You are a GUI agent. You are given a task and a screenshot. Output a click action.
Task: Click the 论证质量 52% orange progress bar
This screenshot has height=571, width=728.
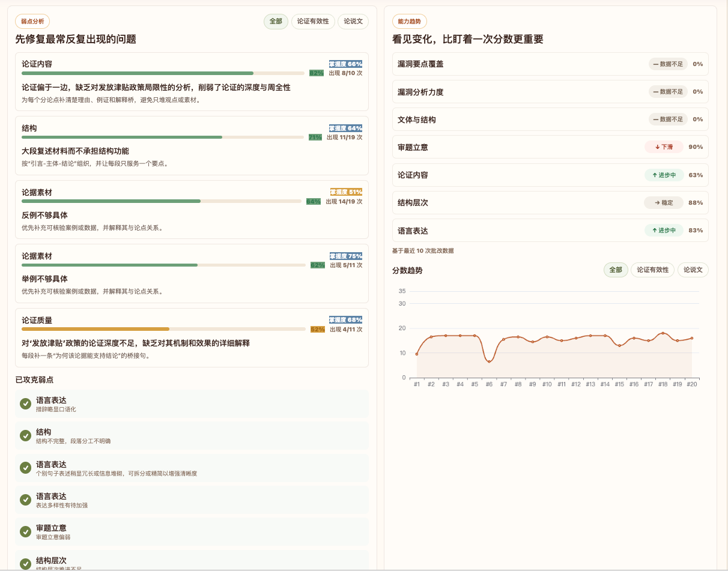click(164, 329)
